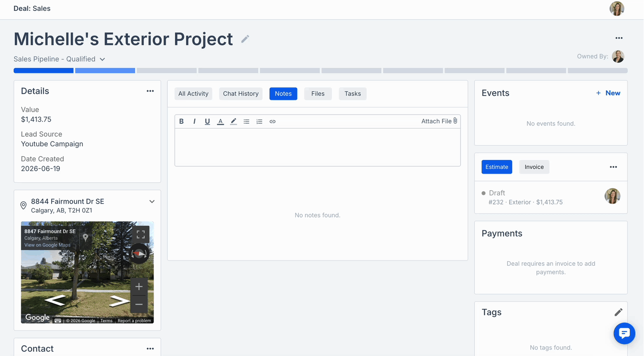Select the Notes tab
The width and height of the screenshot is (644, 356).
(283, 94)
